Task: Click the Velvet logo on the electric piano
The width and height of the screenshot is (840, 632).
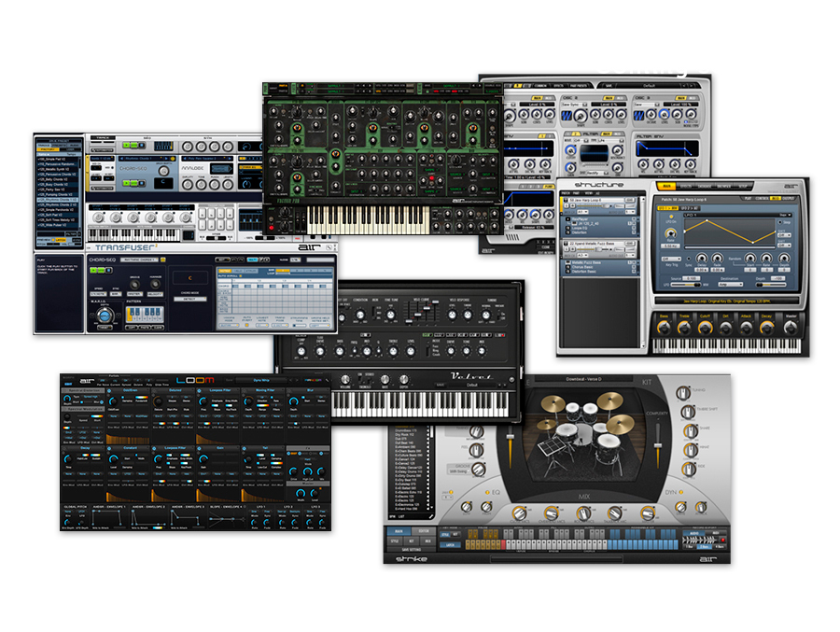Action: (469, 375)
